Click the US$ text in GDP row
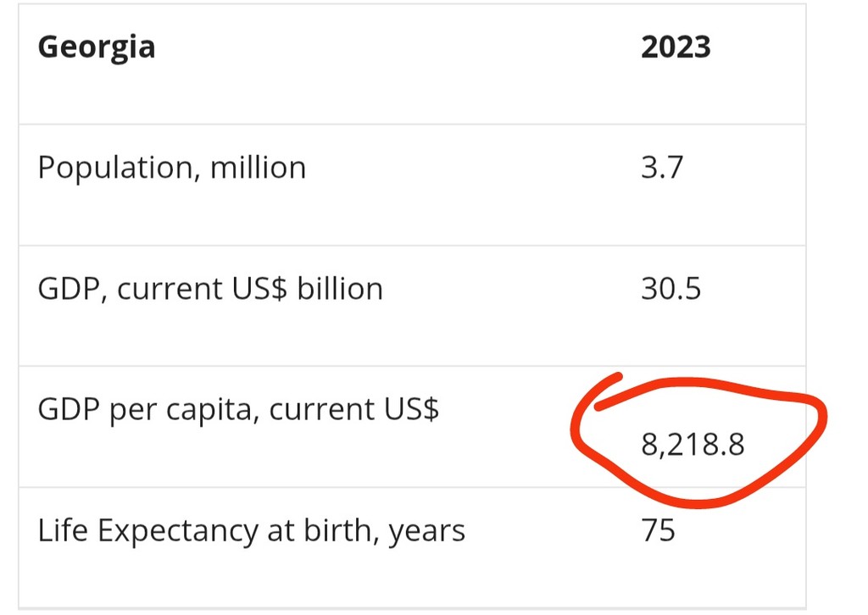 tap(259, 289)
